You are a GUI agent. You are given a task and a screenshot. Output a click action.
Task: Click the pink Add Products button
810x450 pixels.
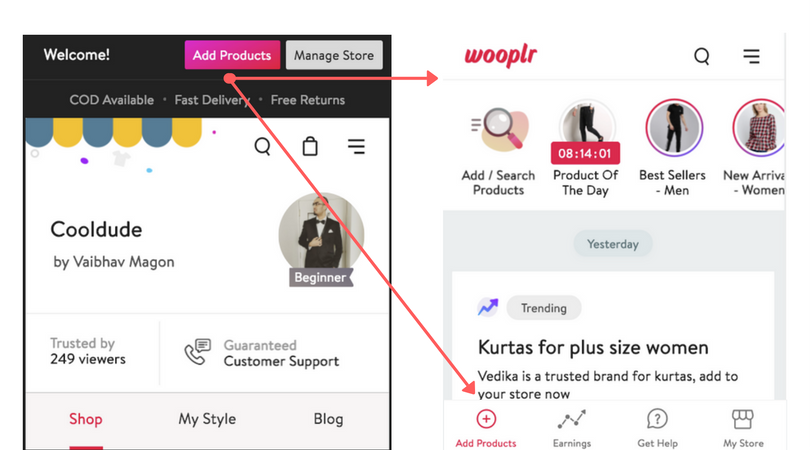[x=232, y=55]
